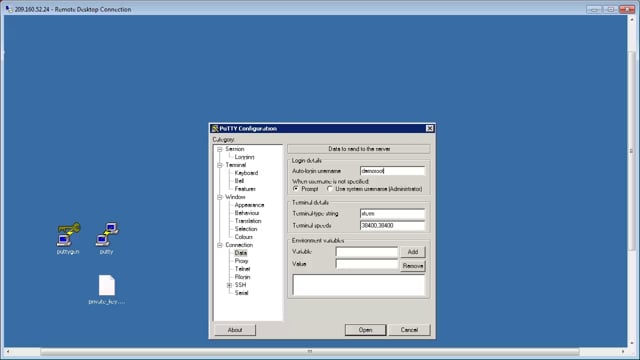Click the Add environment variable button
Screen dimensions: 640x360
pyautogui.click(x=413, y=252)
